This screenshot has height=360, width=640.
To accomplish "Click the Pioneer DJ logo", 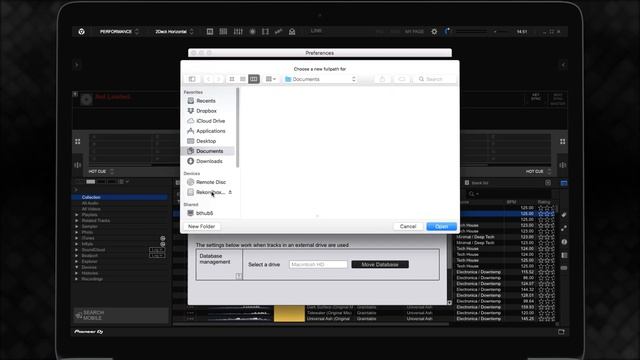I will pyautogui.click(x=89, y=331).
